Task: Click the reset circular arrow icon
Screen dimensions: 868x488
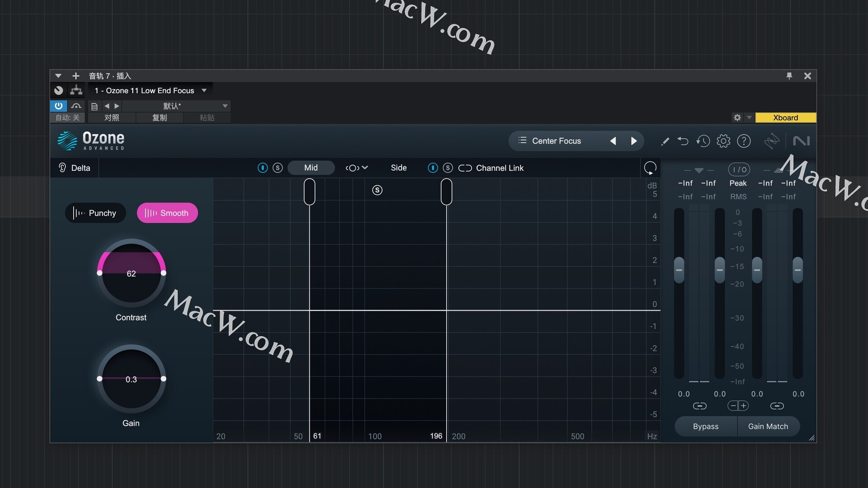Action: coord(650,168)
